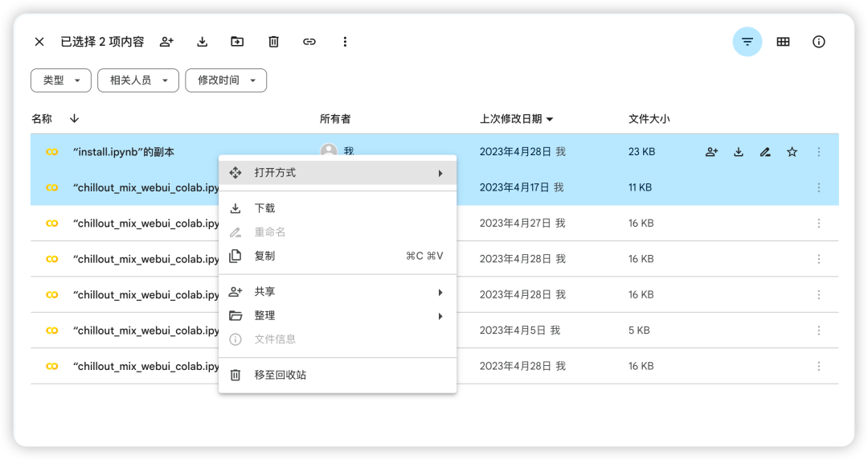Click Colab icon of the 11 KB file
The height and width of the screenshot is (460, 868).
point(52,187)
